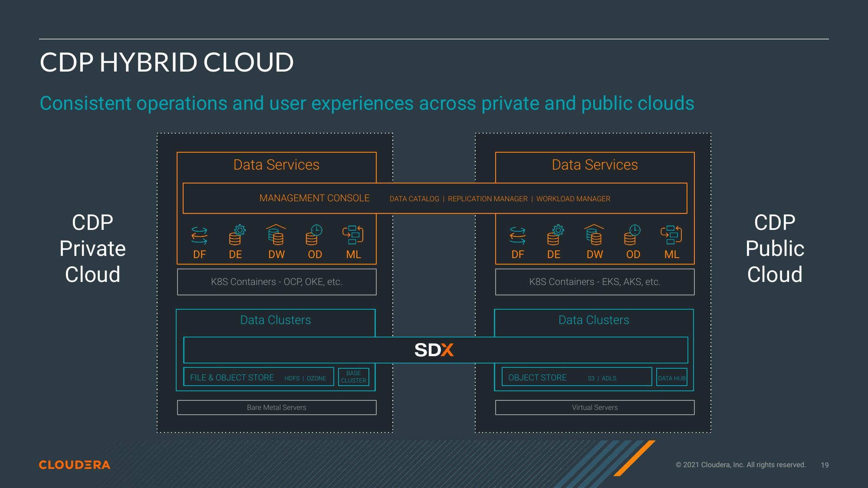Click the DE icon in Private Cloud
This screenshot has height=488, width=868.
237,235
